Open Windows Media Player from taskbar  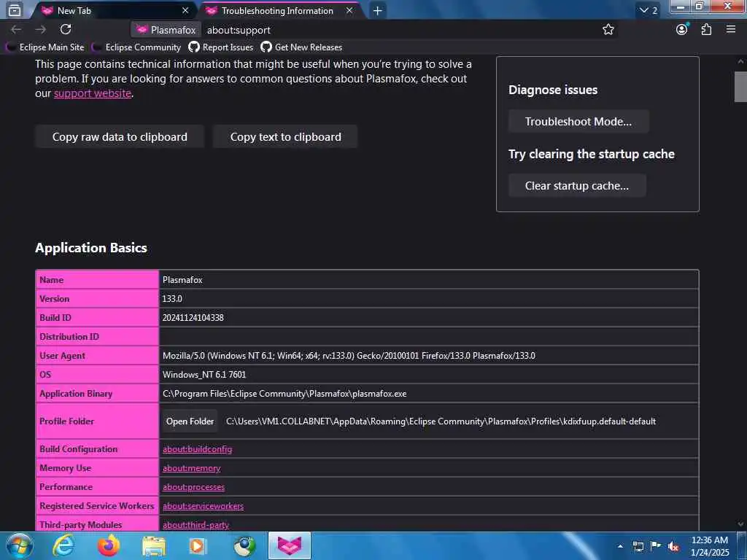198,545
